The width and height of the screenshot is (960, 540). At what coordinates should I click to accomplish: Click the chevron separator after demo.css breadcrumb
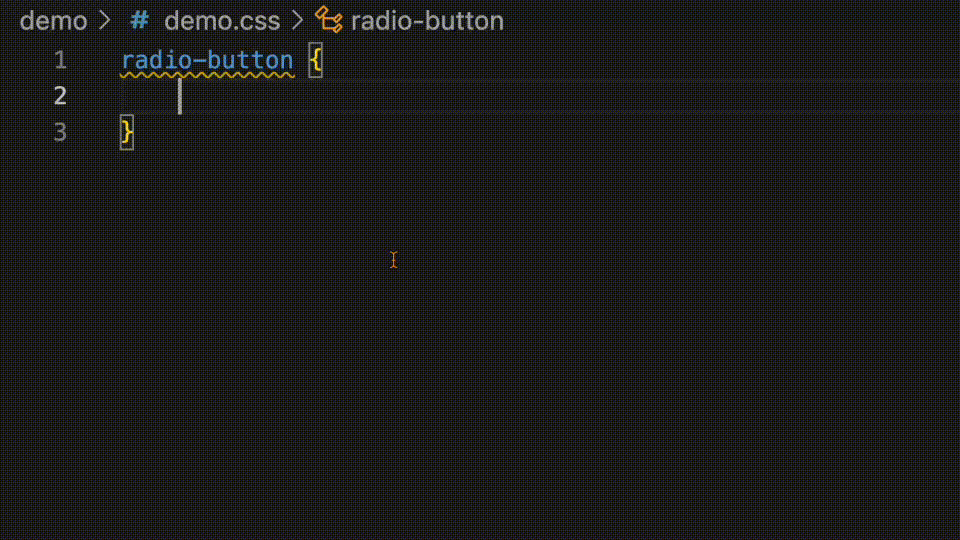click(298, 21)
